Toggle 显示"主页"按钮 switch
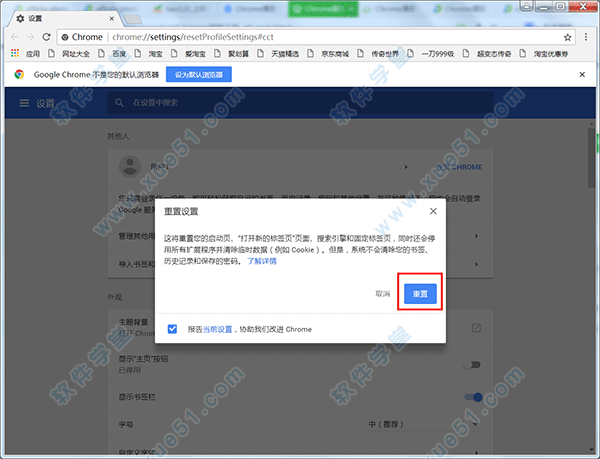Viewport: 600px width, 459px height. click(x=472, y=365)
